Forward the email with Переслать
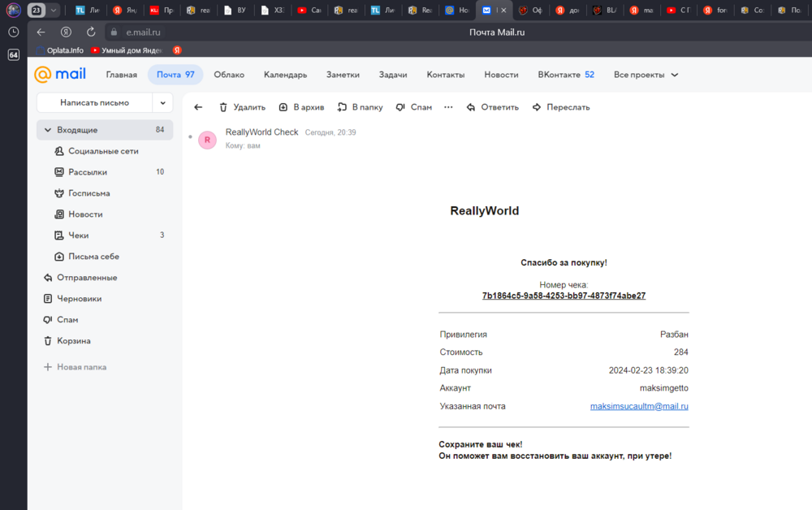Screen dimensions: 812x510 tap(561, 107)
